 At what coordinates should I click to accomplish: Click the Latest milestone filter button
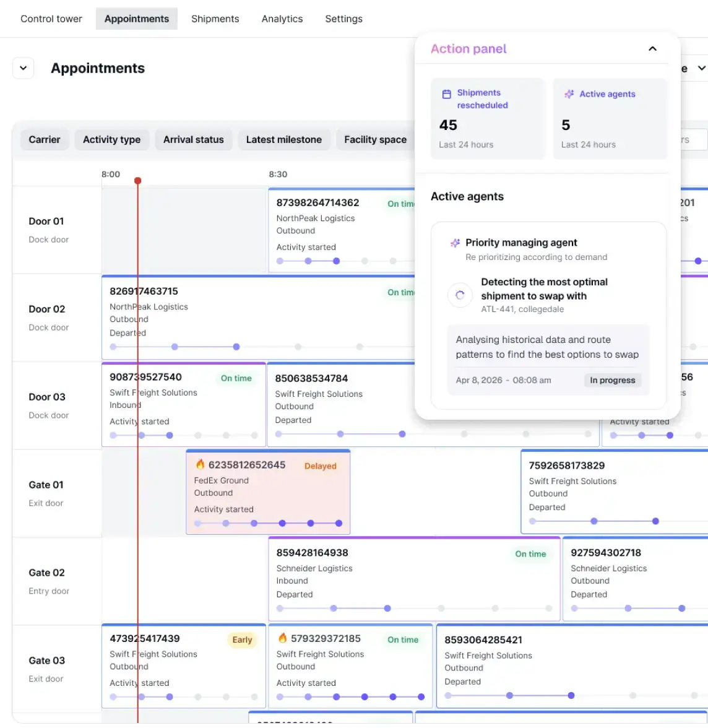(283, 140)
